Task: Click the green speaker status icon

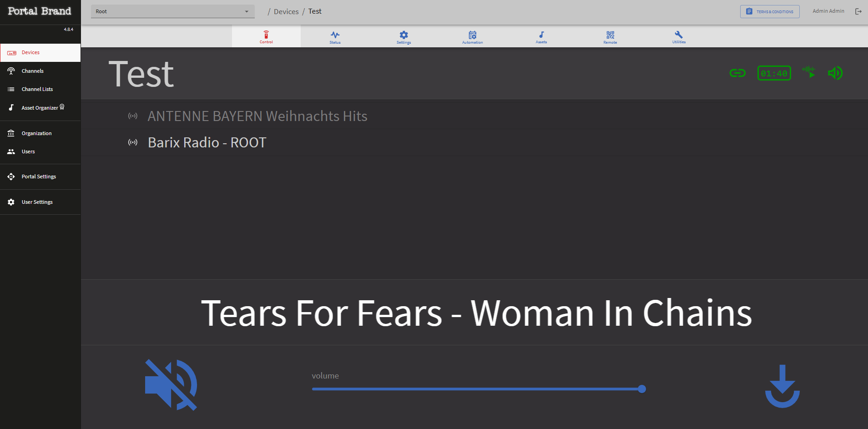Action: [x=835, y=73]
